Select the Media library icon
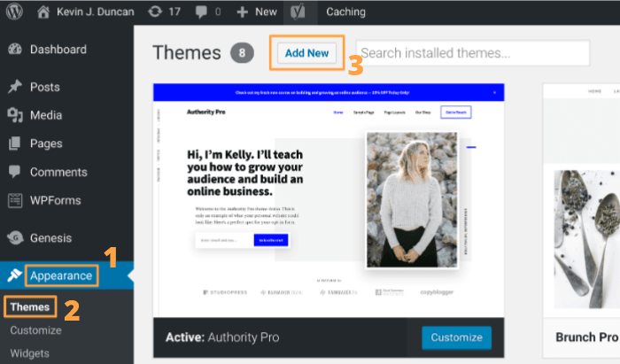The width and height of the screenshot is (620, 364). click(15, 115)
